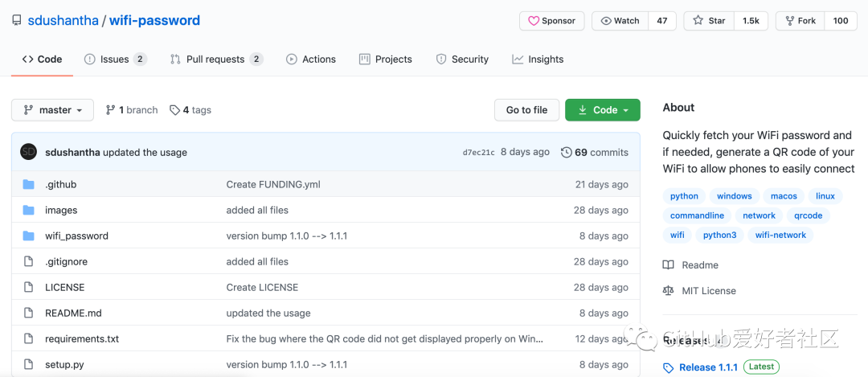Select the python topic tag

[684, 196]
